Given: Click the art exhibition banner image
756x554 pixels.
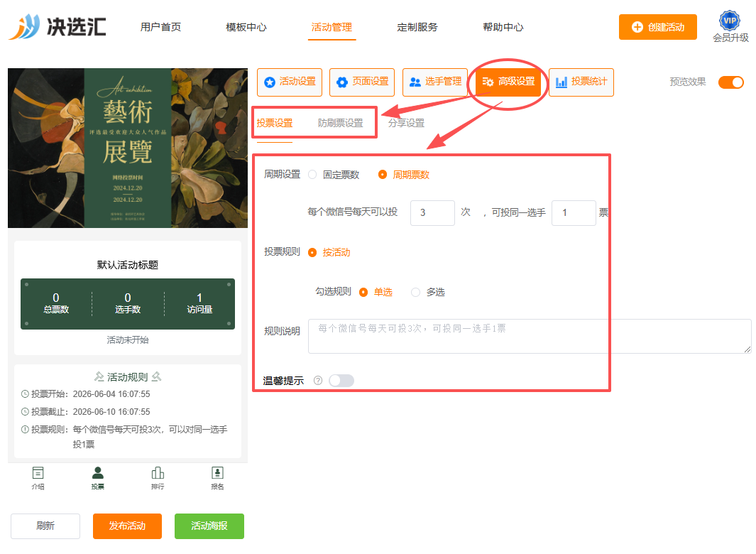Looking at the screenshot, I should 128,148.
